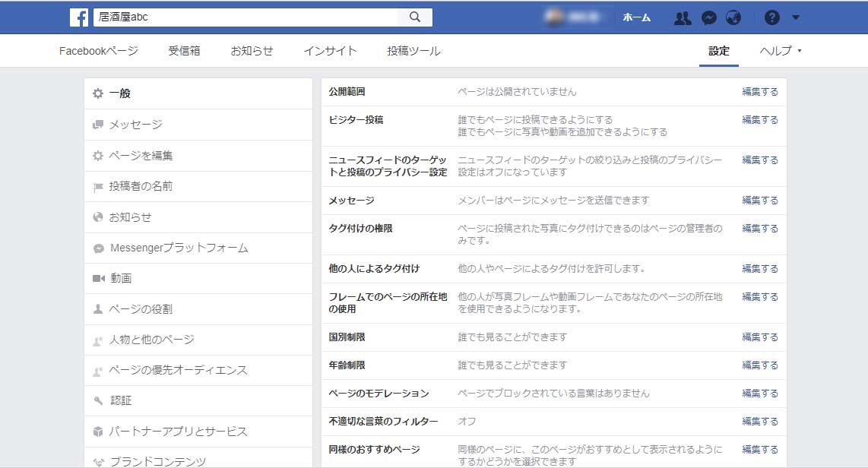Click the help question mark icon
This screenshot has height=468, width=868.
point(771,17)
